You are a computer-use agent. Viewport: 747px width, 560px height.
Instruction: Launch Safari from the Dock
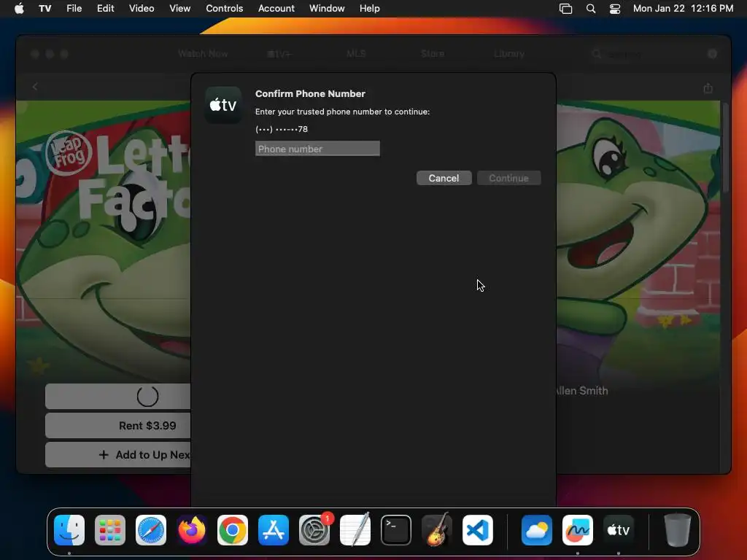[151, 530]
